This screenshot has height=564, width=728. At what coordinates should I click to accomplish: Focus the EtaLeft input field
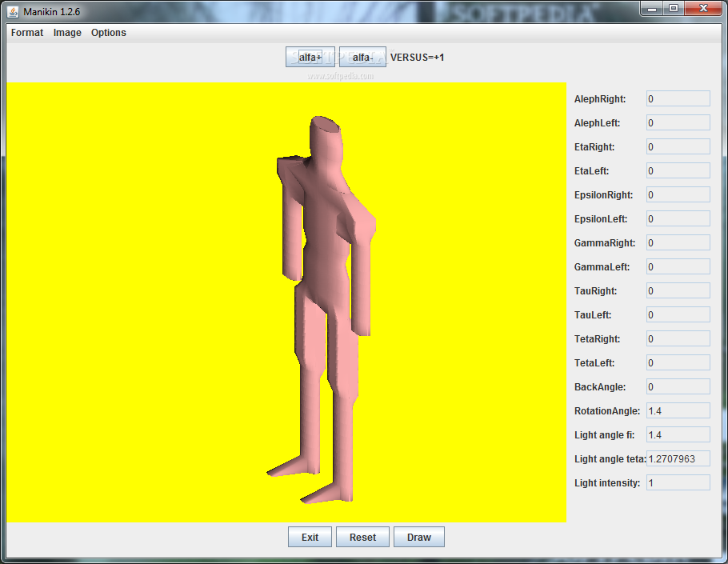pyautogui.click(x=678, y=171)
